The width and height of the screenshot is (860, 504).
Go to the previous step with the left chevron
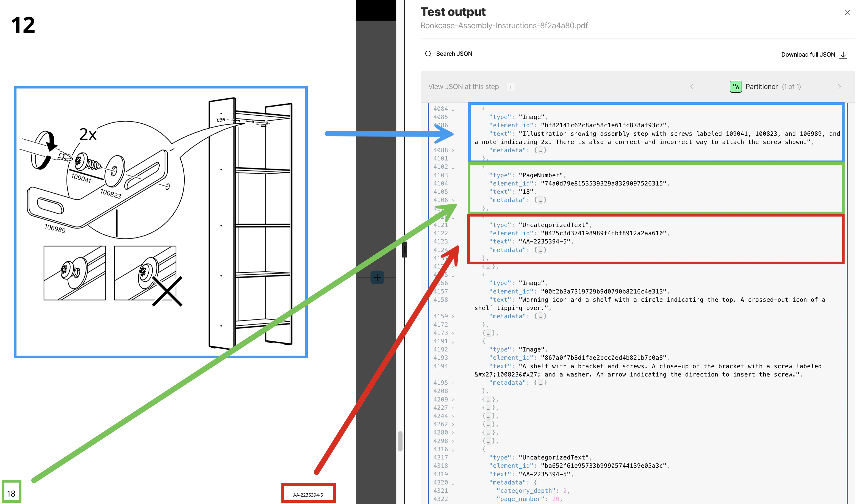tap(691, 87)
